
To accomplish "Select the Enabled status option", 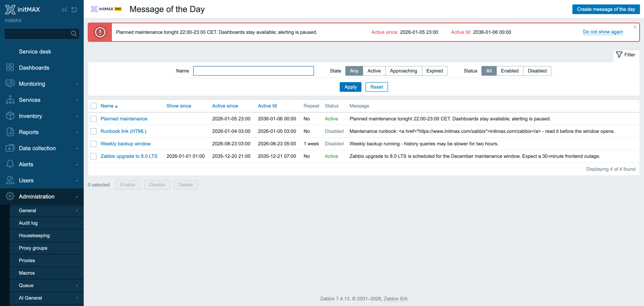I will (x=510, y=71).
